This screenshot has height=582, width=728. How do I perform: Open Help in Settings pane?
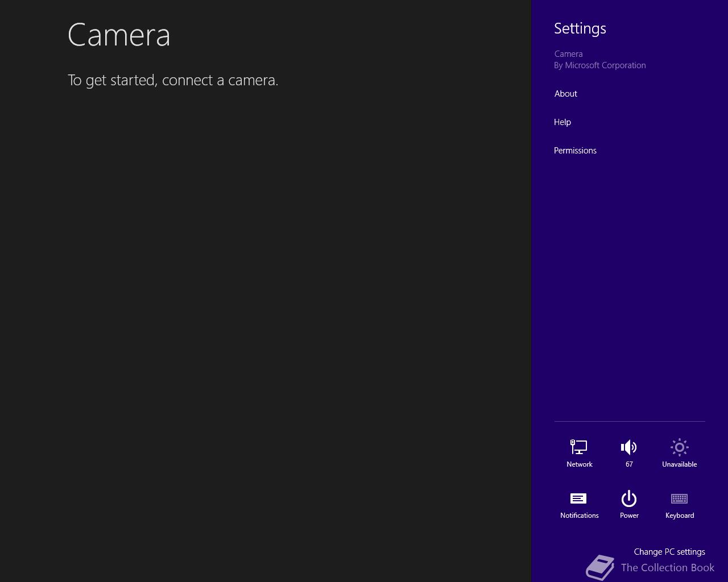coord(562,122)
